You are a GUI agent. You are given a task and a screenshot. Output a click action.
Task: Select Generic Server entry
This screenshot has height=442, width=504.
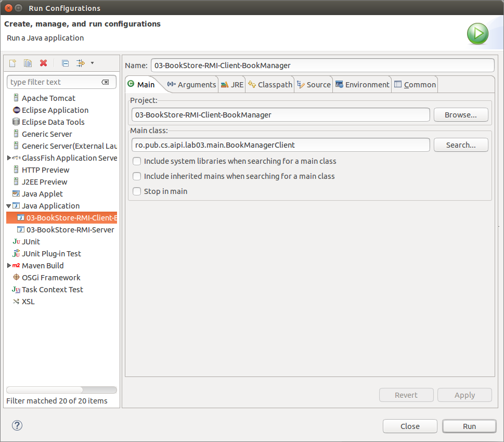tap(43, 134)
